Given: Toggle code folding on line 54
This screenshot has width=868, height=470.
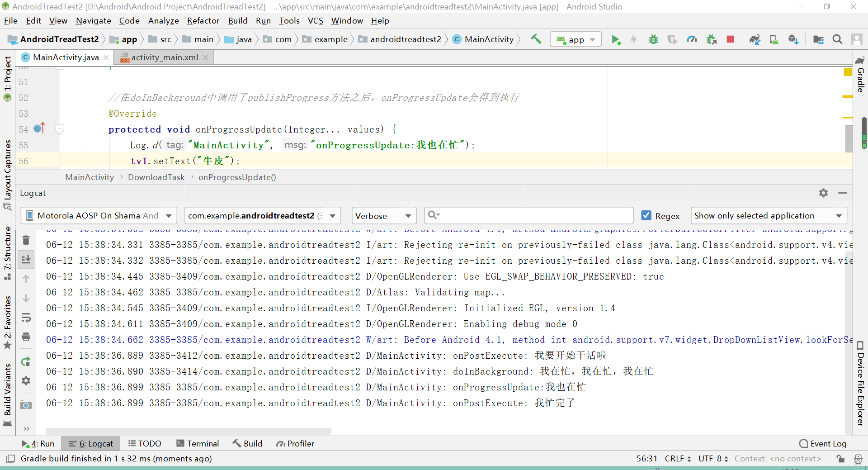Looking at the screenshot, I should click(60, 129).
